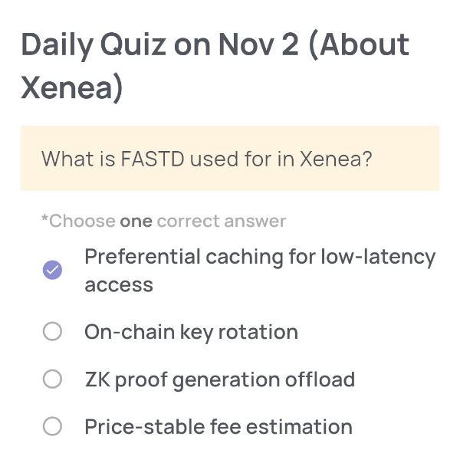This screenshot has width=460, height=476.
Task: Click the 'Daily Quiz' words in the heading
Action: click(x=92, y=45)
